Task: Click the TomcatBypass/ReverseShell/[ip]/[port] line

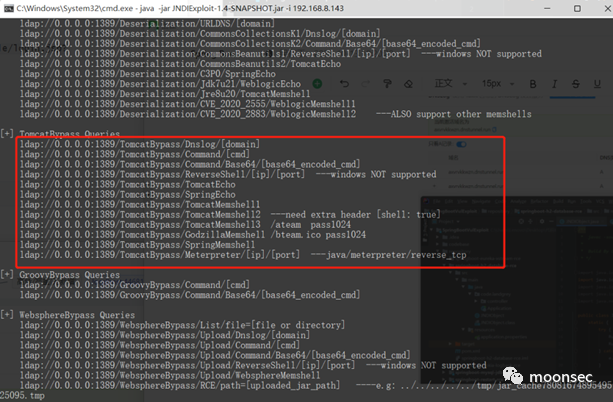Action: point(228,174)
